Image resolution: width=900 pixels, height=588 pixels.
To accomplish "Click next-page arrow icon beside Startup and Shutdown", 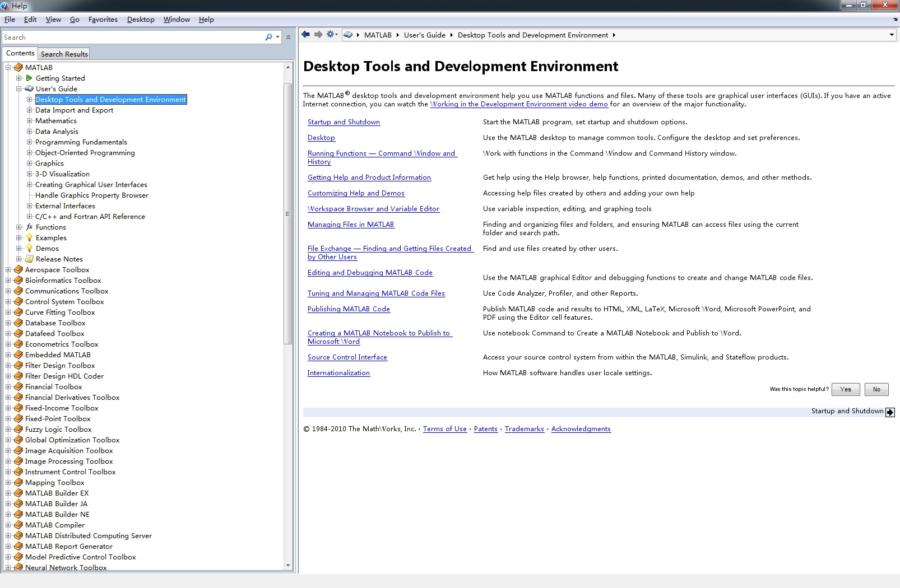I will (890, 412).
